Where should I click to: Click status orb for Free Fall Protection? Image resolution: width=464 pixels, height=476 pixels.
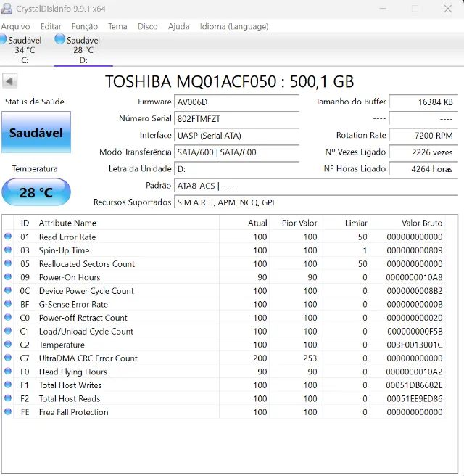coord(8,411)
